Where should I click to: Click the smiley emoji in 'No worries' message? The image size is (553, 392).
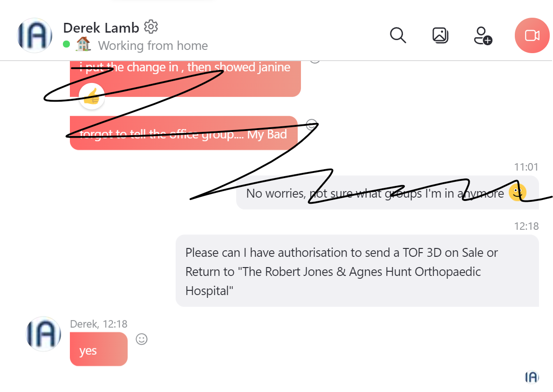tap(518, 193)
